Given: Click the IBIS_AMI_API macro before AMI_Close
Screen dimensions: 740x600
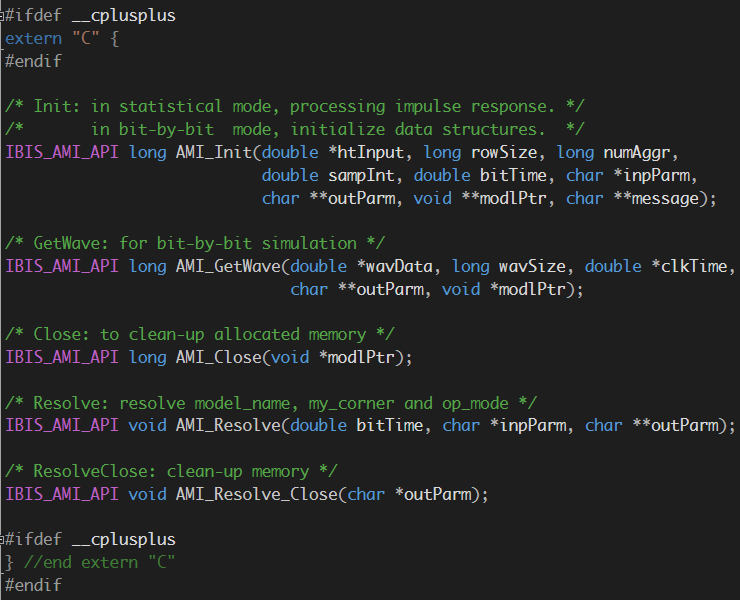Looking at the screenshot, I should point(62,357).
